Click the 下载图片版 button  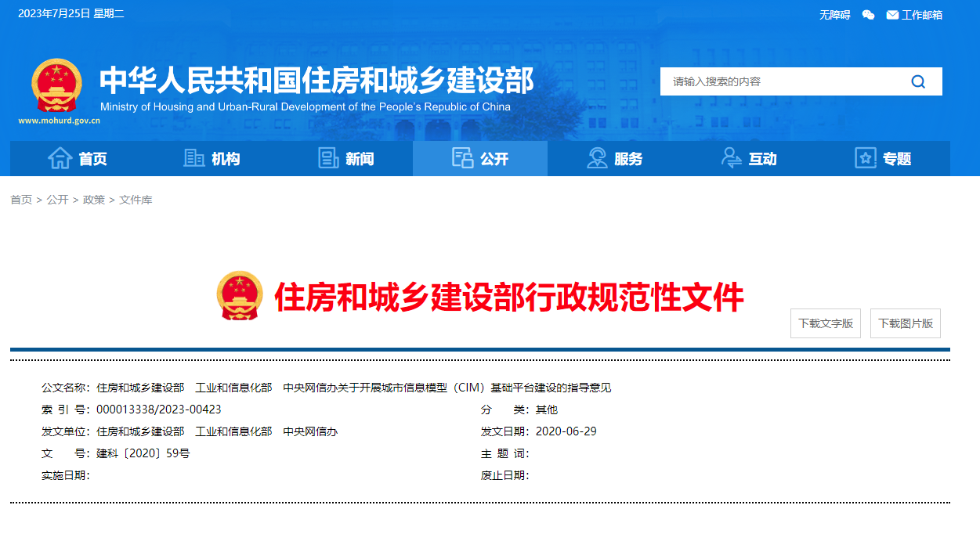tap(905, 323)
